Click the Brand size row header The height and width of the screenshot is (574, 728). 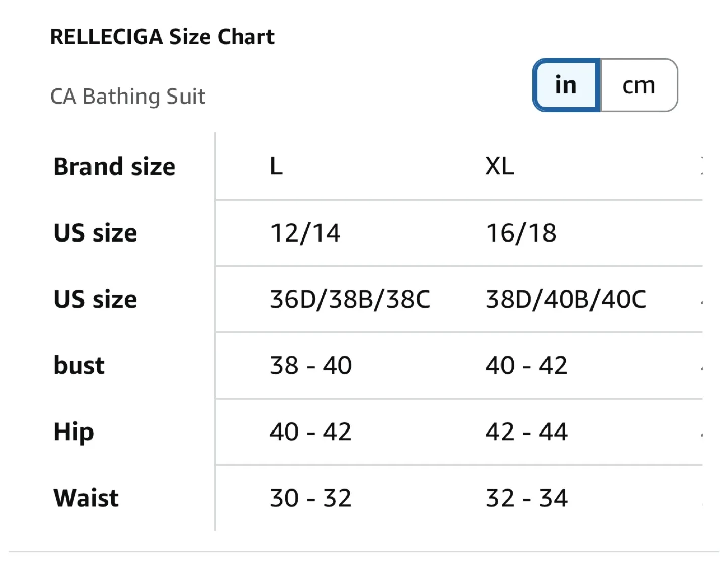click(114, 166)
